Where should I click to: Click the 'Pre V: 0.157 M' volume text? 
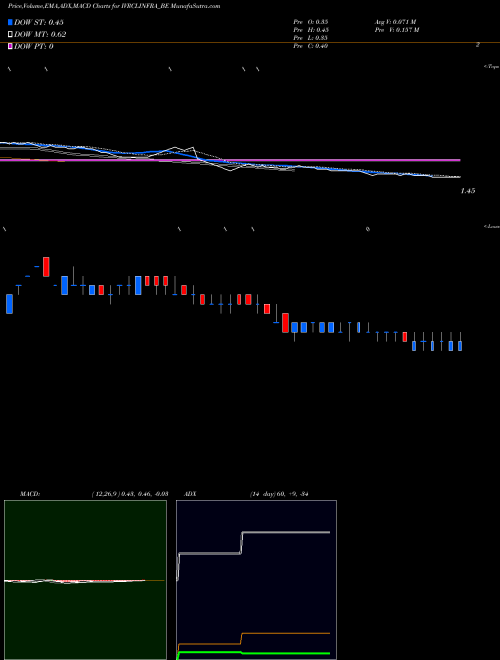[397, 30]
